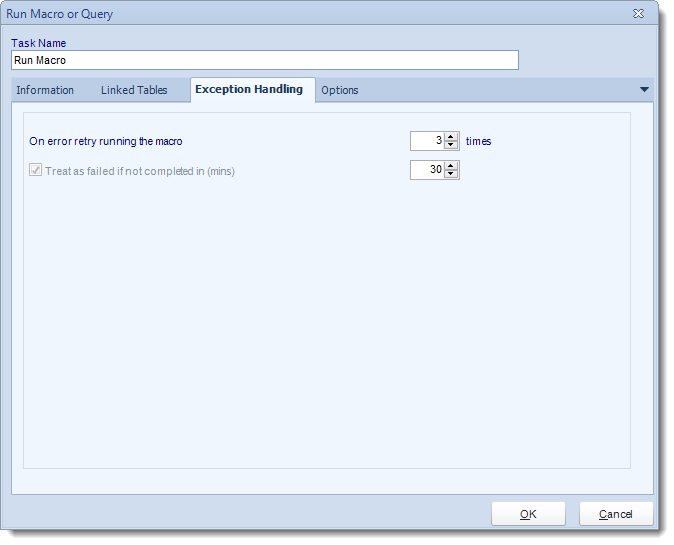Confirm with the OK button
The image size is (674, 545).
point(528,514)
